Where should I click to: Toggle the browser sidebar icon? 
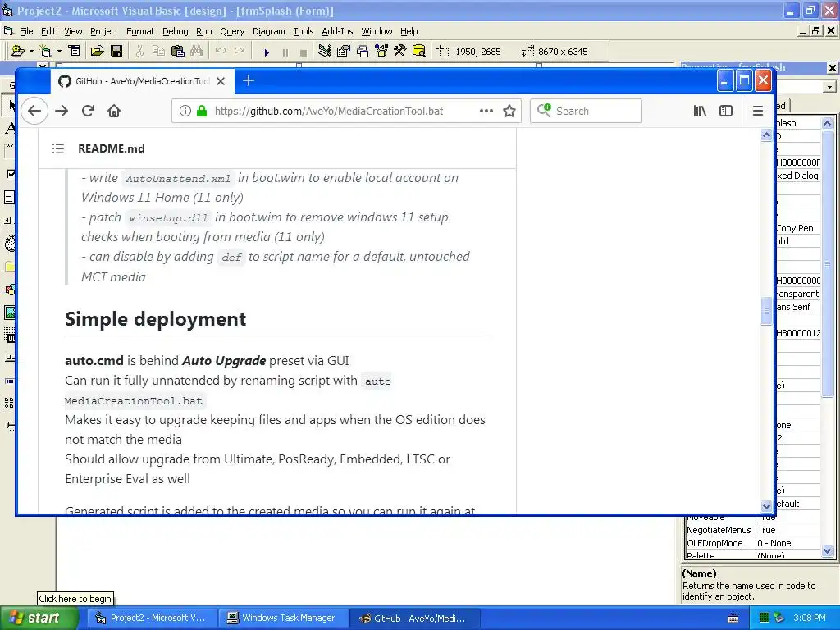(726, 111)
